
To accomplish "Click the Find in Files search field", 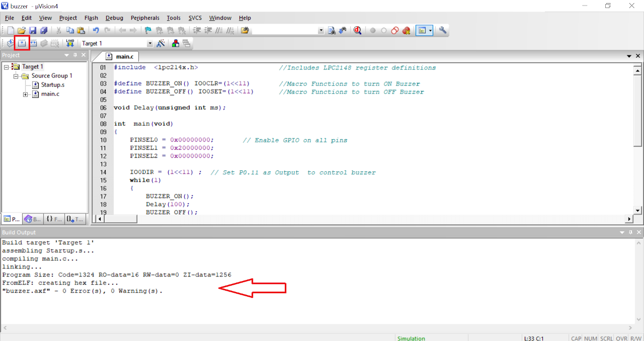I will pyautogui.click(x=285, y=30).
